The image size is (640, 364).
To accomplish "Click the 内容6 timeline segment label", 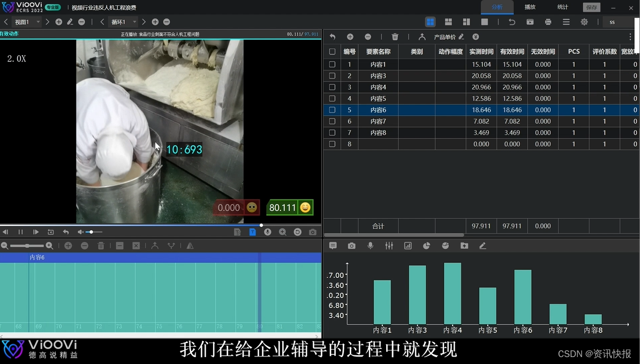I will 37,257.
